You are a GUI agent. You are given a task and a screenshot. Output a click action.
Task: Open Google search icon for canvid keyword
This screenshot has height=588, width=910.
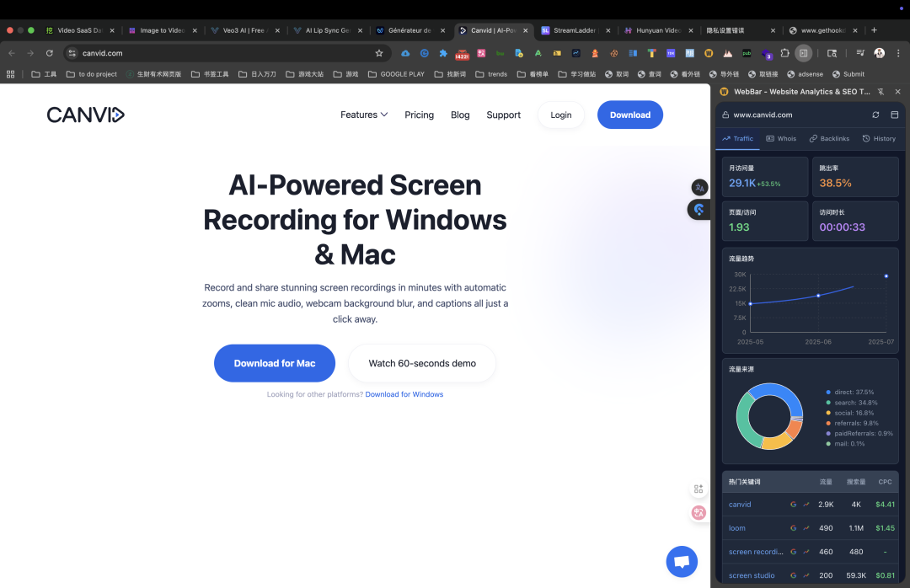[x=794, y=505]
